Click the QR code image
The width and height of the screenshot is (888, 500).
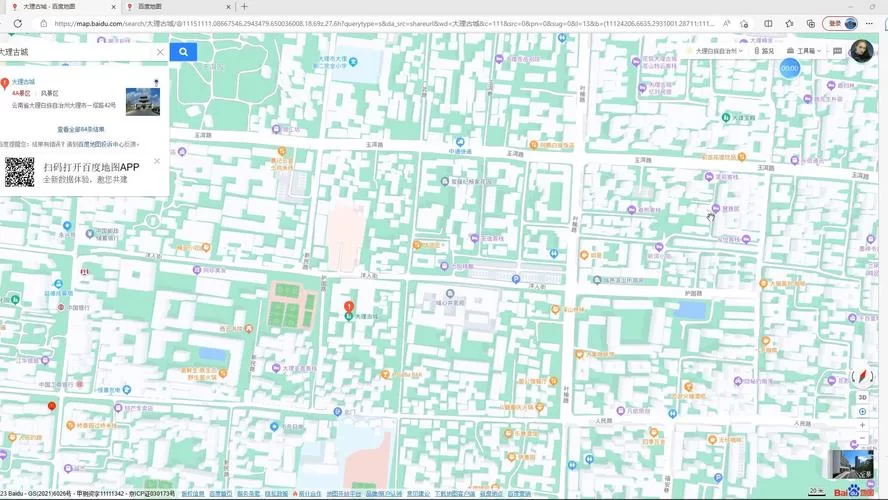[20, 172]
